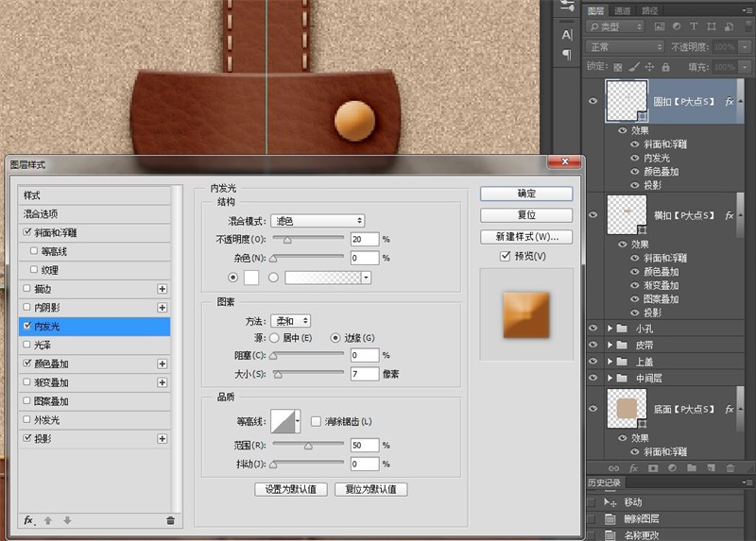756x541 pixels.
Task: Move effect up with up arrow
Action: pyautogui.click(x=48, y=520)
